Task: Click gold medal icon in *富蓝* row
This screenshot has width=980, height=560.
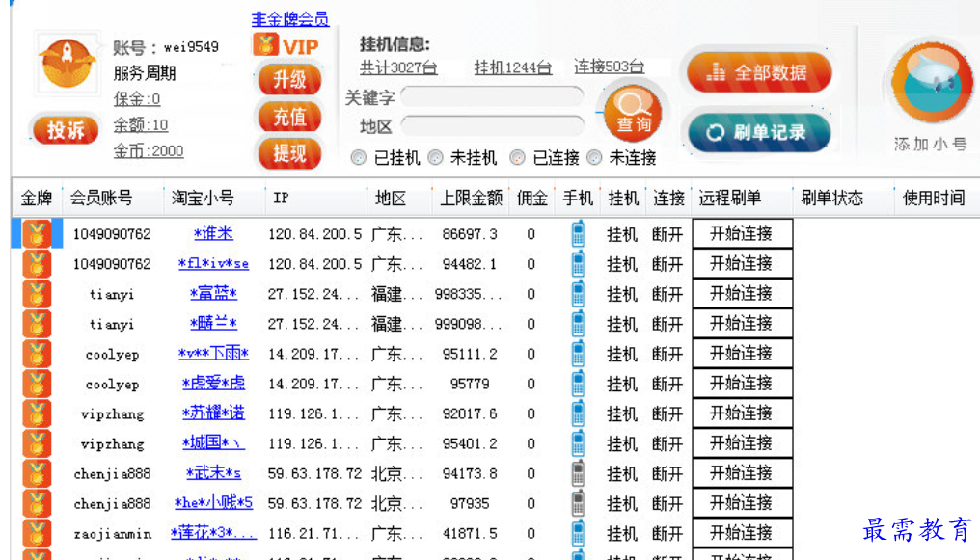Action: 37,294
